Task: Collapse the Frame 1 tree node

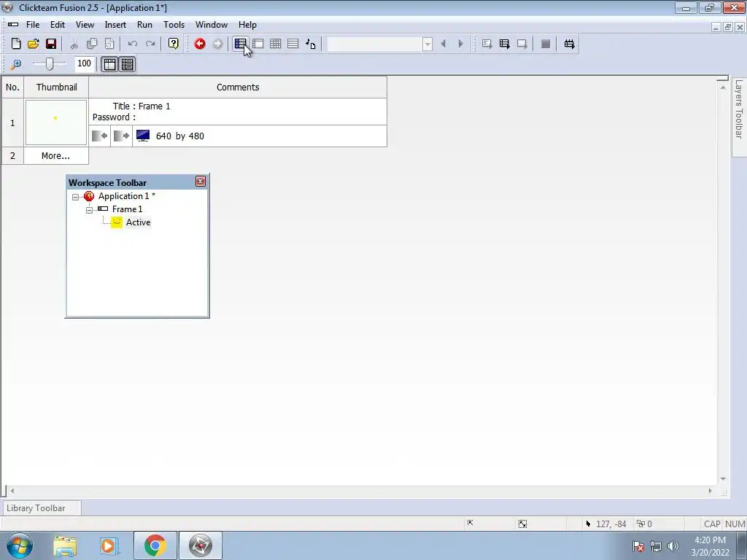Action: coord(89,210)
